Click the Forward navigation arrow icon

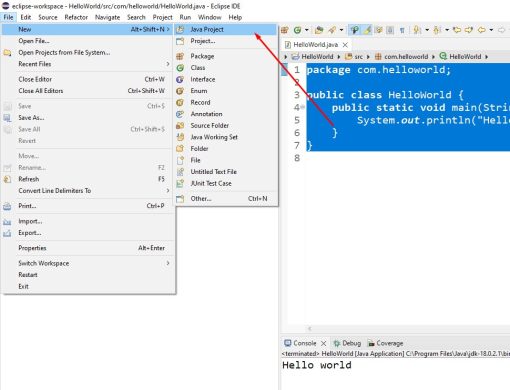click(x=502, y=30)
